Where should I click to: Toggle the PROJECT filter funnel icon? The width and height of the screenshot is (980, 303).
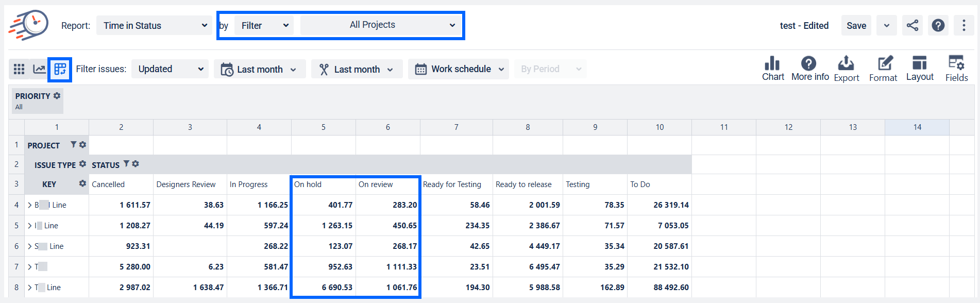pyautogui.click(x=73, y=145)
